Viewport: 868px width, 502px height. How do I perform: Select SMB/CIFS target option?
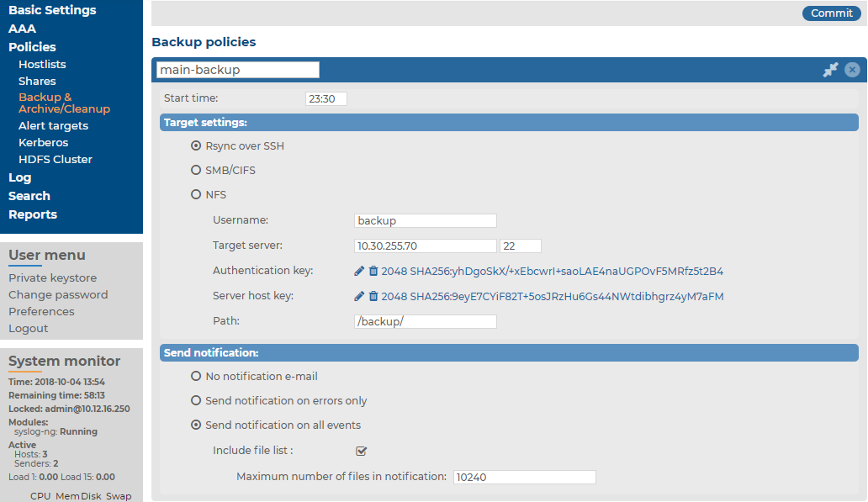tap(196, 171)
